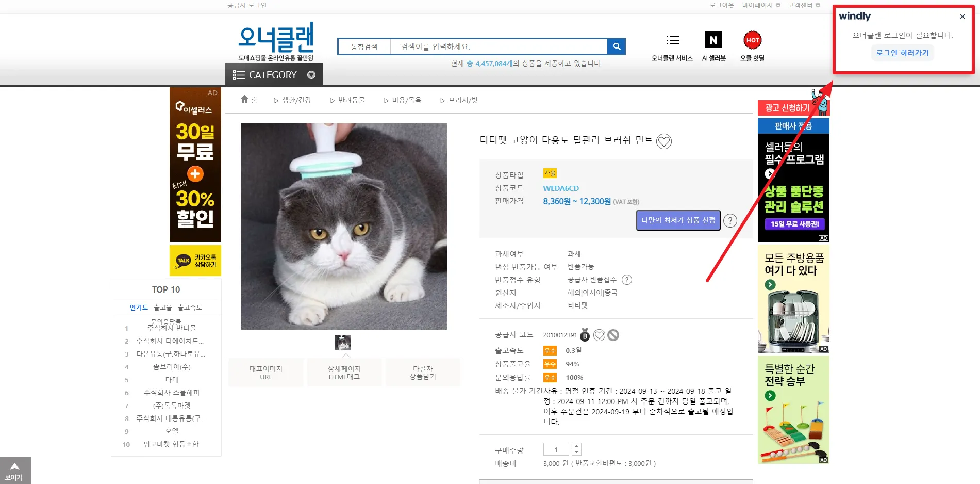The height and width of the screenshot is (484, 980).
Task: Open TOP 10 supplier 주식회사 대통유통
Action: click(171, 418)
